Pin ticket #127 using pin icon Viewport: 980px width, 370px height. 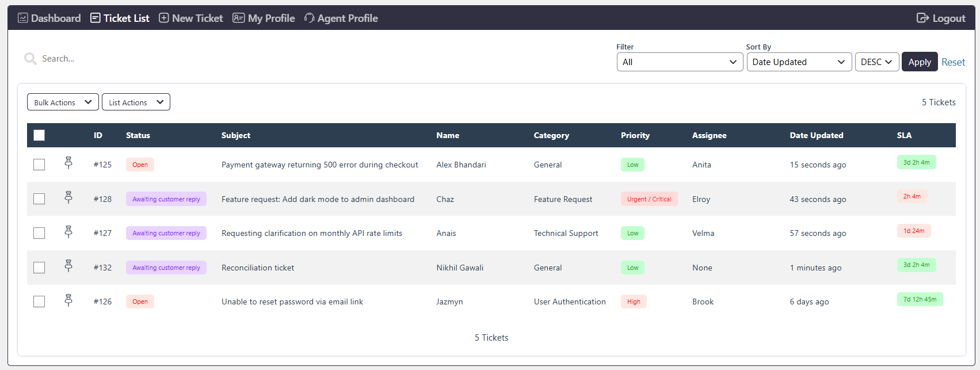click(68, 231)
